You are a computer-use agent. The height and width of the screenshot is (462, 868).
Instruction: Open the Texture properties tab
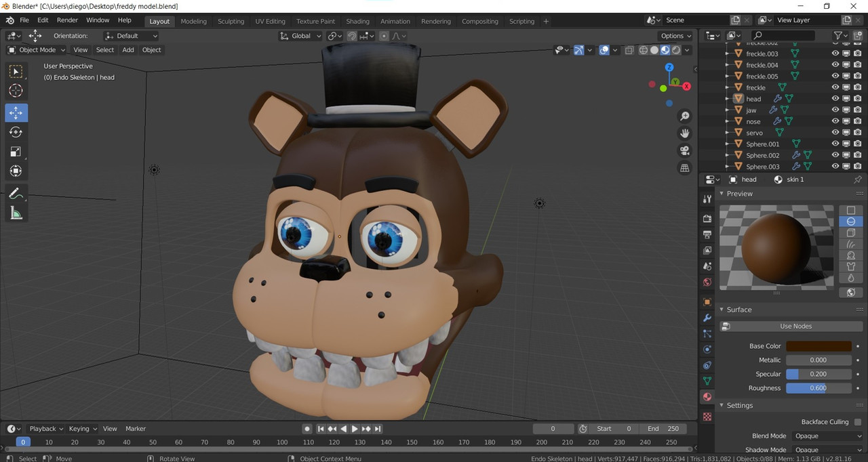pyautogui.click(x=707, y=417)
